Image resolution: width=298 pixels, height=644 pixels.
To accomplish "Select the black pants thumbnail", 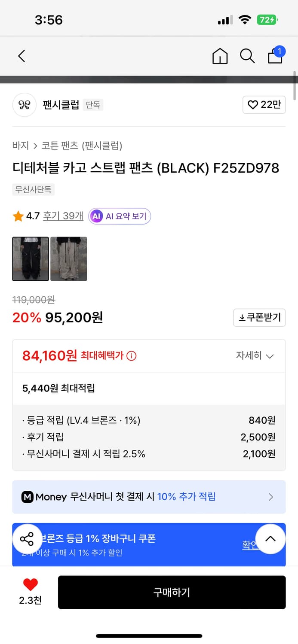I will pyautogui.click(x=30, y=258).
